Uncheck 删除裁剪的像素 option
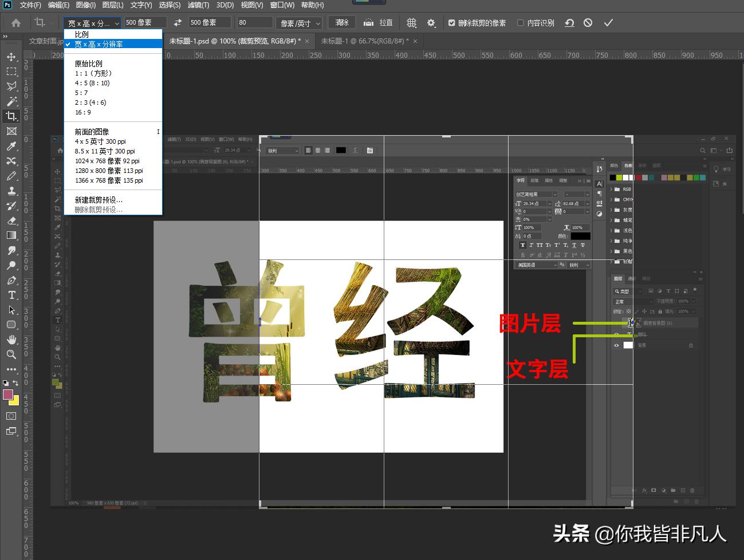Screen dimensions: 744x560 click(x=452, y=22)
